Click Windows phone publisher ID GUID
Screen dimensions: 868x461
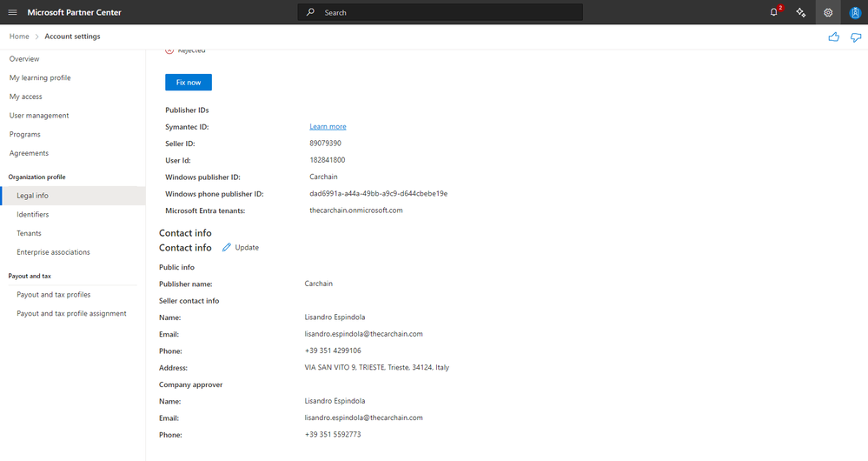coord(379,193)
